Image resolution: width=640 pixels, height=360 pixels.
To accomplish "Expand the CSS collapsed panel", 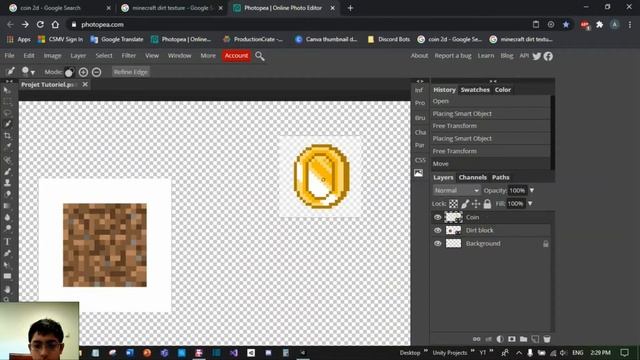I will pos(420,160).
